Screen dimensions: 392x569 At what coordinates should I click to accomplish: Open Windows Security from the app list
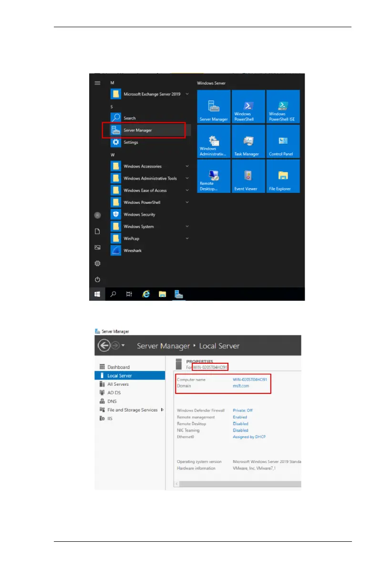click(150, 214)
